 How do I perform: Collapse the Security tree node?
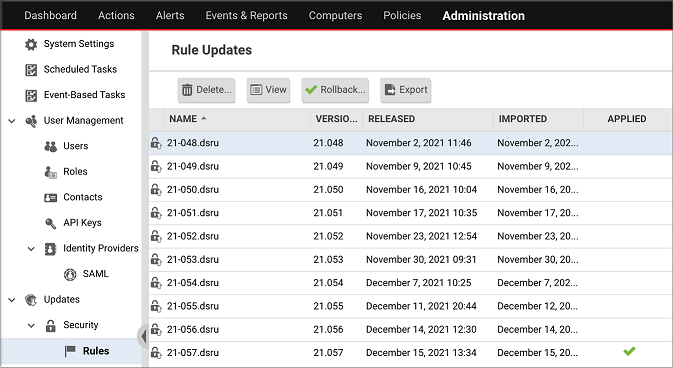[x=31, y=325]
